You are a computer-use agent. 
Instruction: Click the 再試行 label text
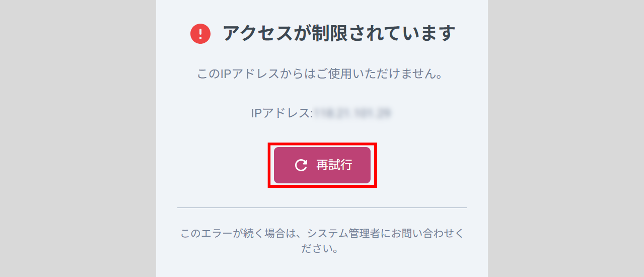pyautogui.click(x=334, y=165)
